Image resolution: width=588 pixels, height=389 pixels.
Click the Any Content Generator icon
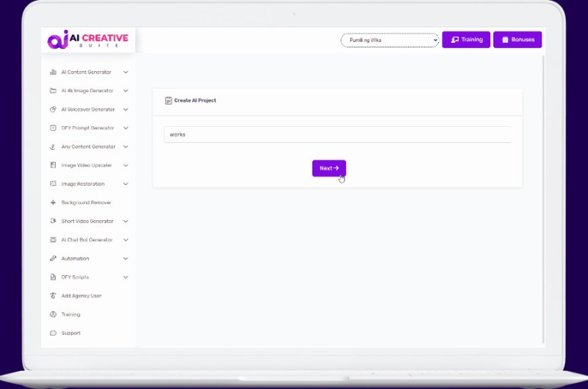pyautogui.click(x=53, y=147)
